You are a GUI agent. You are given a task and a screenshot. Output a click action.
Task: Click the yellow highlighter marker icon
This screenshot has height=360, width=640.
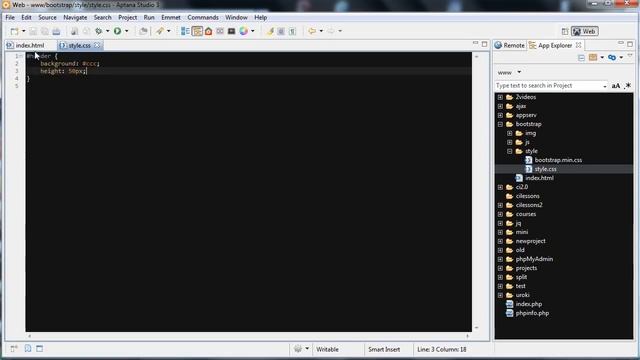tap(270, 31)
